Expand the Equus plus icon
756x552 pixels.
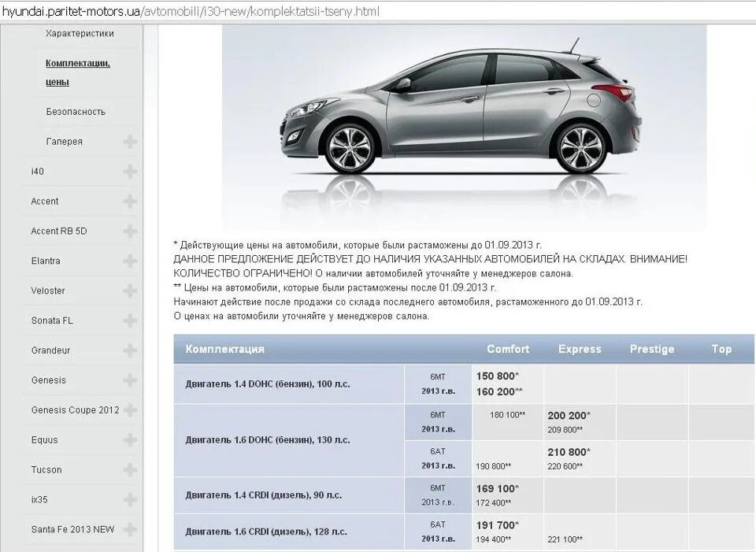pos(130,440)
